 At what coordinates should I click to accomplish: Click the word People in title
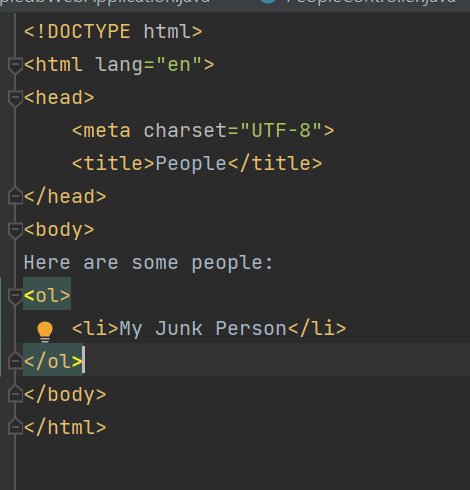(191, 164)
